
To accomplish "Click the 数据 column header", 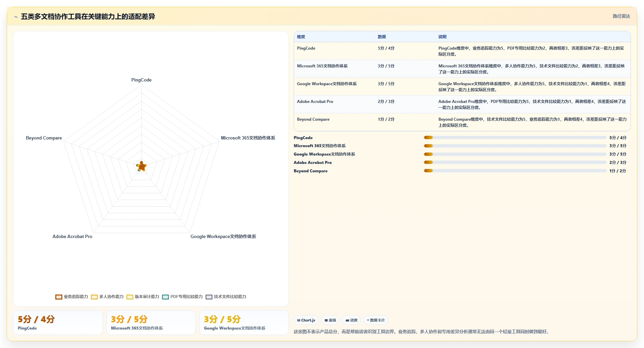I will tap(382, 37).
